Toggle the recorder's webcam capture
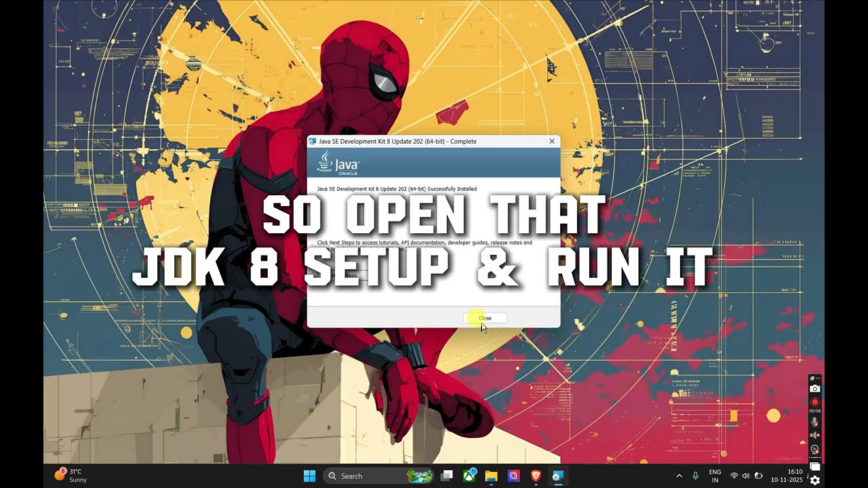 (815, 449)
